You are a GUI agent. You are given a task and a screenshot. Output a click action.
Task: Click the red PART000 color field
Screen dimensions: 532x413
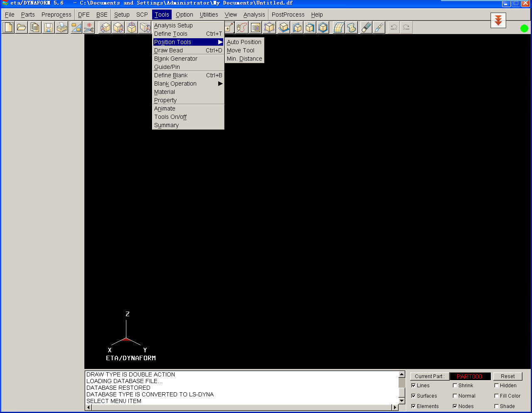point(470,376)
